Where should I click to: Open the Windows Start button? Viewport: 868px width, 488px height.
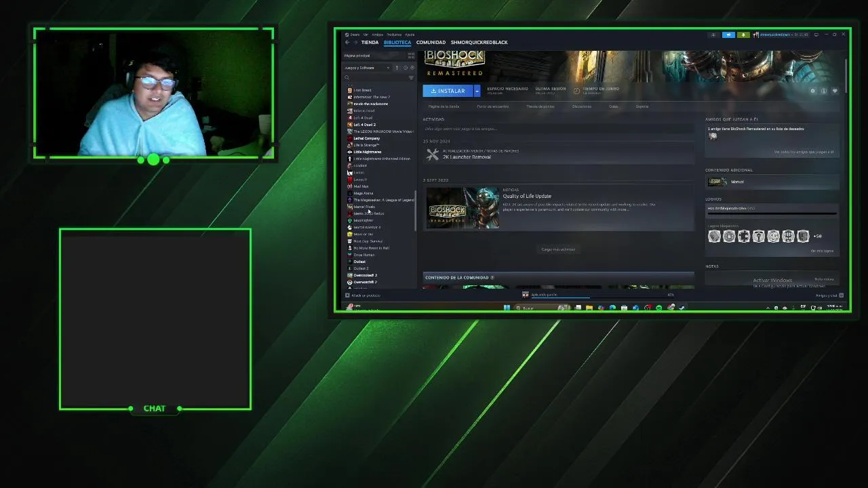point(507,308)
